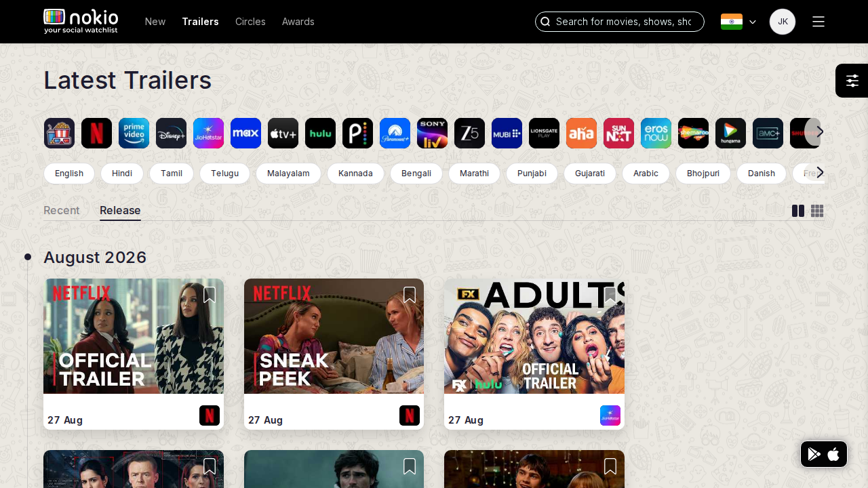Filter by Arabic language
The width and height of the screenshot is (868, 488).
[x=646, y=174]
